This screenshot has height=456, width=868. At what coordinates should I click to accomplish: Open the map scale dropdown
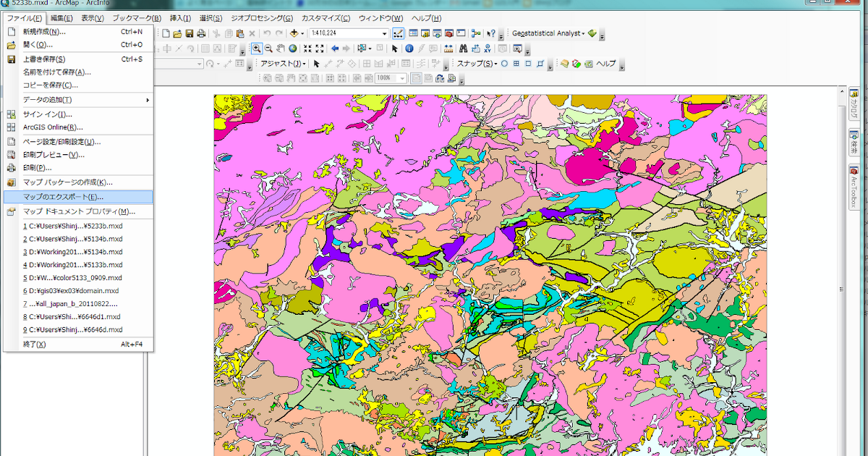coord(385,33)
